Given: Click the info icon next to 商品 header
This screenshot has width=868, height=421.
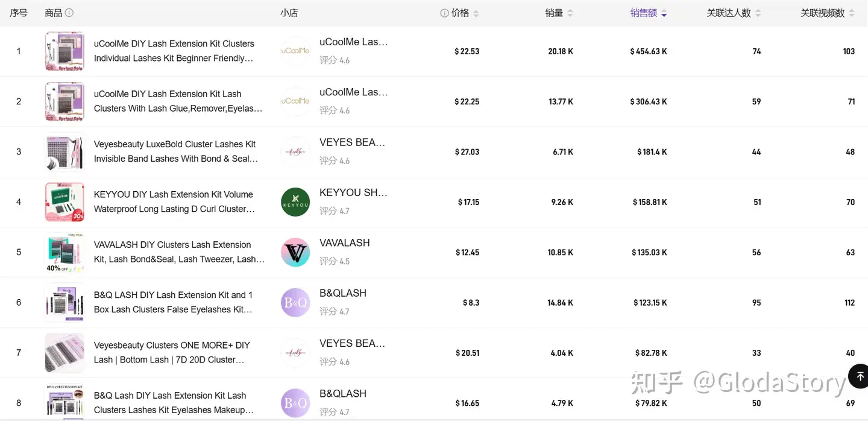Looking at the screenshot, I should [x=69, y=13].
